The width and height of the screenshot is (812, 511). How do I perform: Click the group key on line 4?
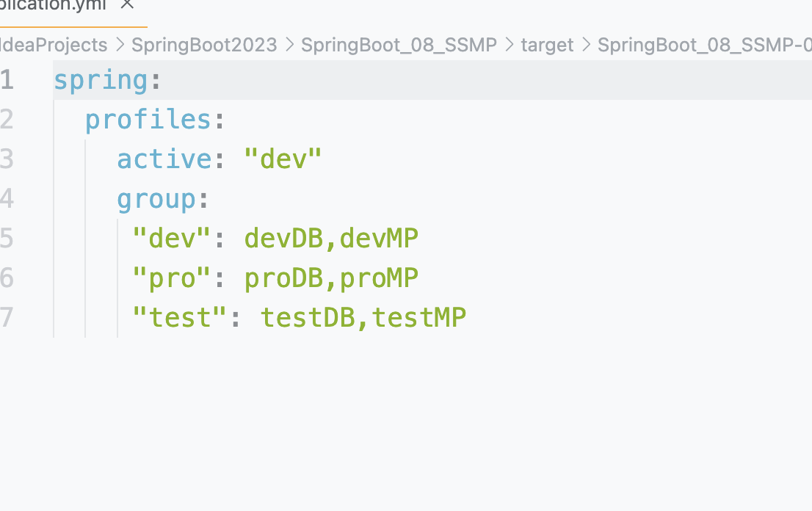tap(156, 200)
